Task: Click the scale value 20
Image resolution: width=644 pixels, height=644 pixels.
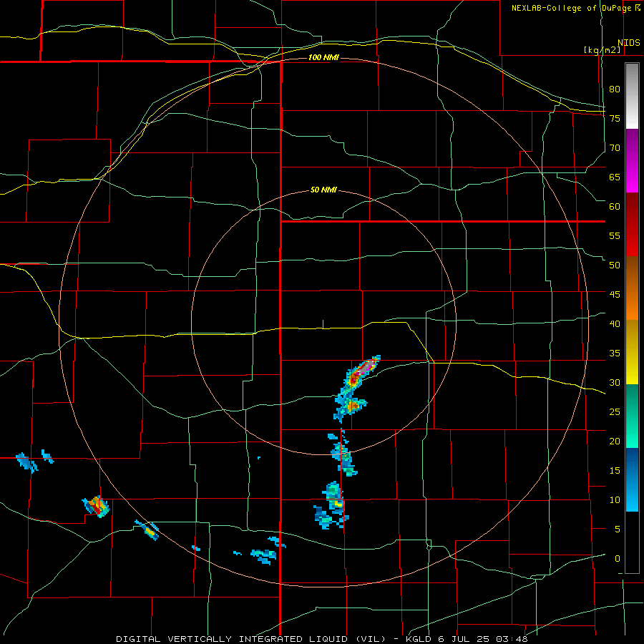Action: [x=615, y=441]
